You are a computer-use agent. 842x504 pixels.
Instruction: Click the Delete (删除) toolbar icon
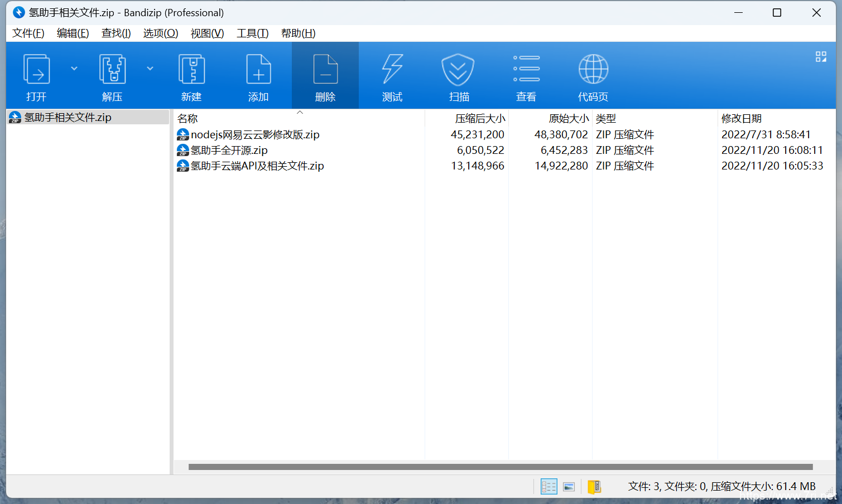pyautogui.click(x=325, y=70)
